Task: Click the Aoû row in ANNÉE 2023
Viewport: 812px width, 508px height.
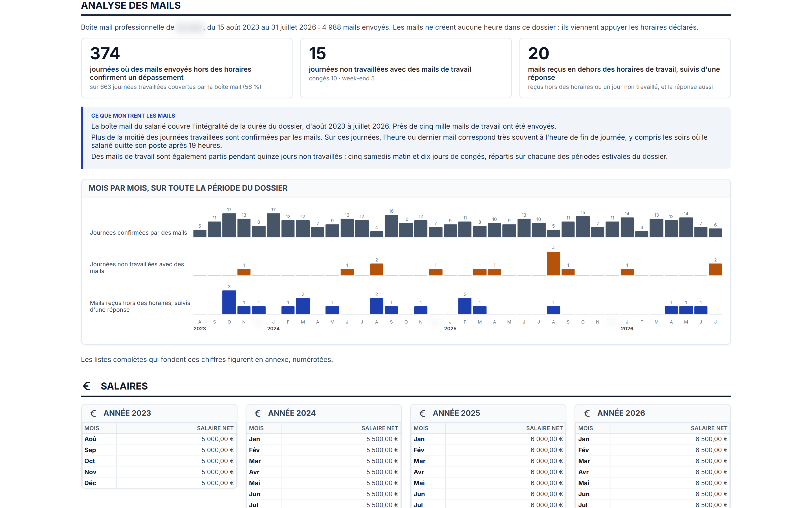Action: coord(159,439)
